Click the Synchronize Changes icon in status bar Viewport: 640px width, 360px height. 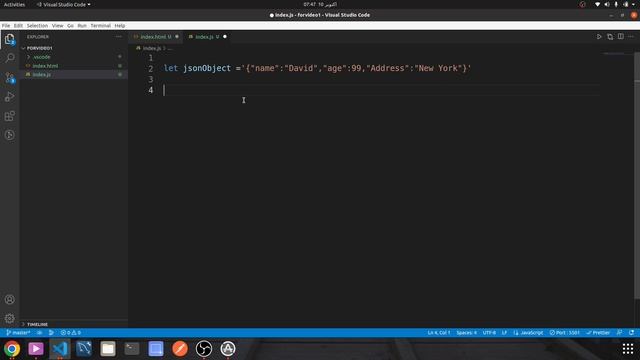pos(40,333)
